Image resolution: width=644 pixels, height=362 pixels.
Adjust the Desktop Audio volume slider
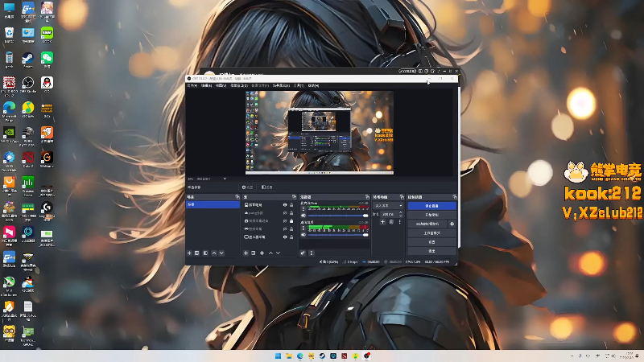[338, 235]
